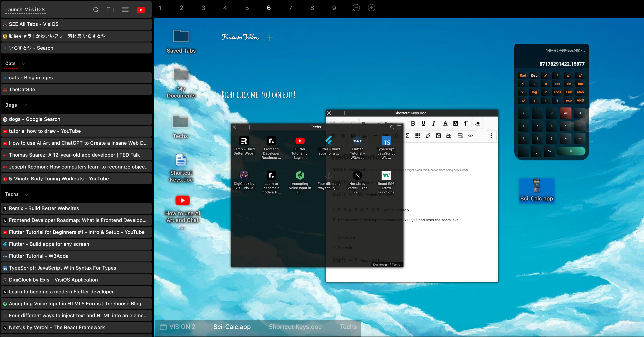Screen dimensions: 644x337
Task: Toggle underline formatting in Shortcut Keys.doc
Action: click(423, 123)
